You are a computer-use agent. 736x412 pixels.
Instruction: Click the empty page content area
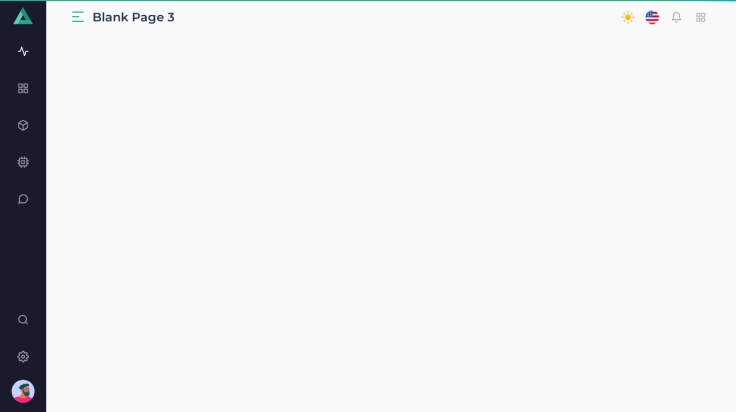[x=391, y=223]
